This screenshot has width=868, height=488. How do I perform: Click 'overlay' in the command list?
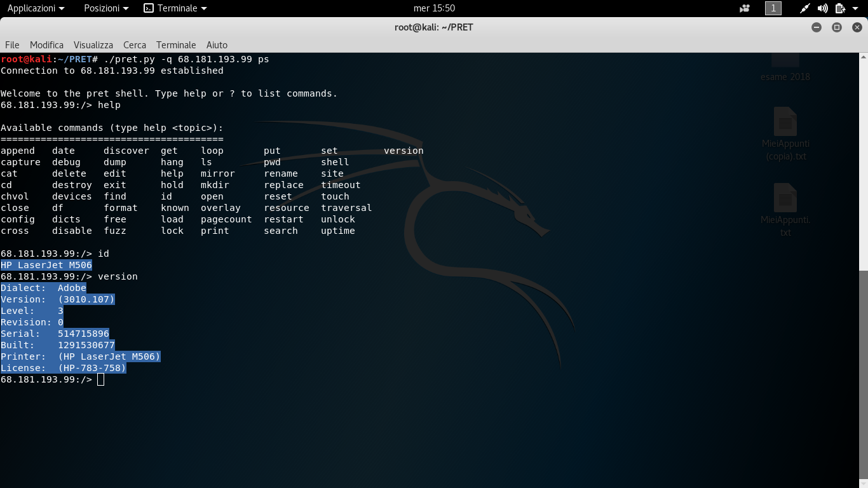point(220,208)
